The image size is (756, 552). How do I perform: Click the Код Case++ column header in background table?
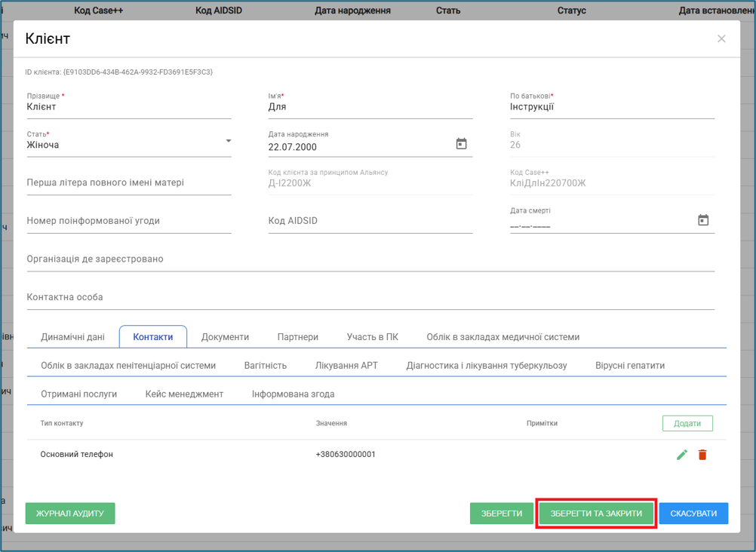coord(98,11)
